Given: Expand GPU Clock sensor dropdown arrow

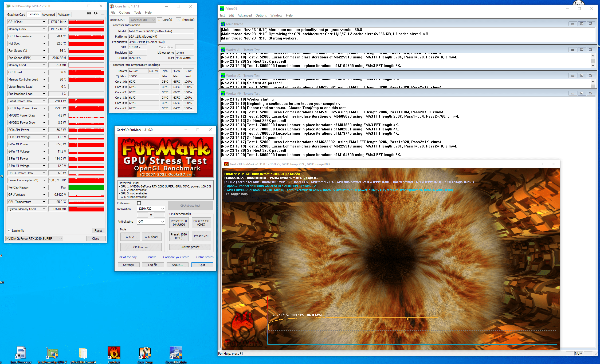Looking at the screenshot, I should 44,22.
